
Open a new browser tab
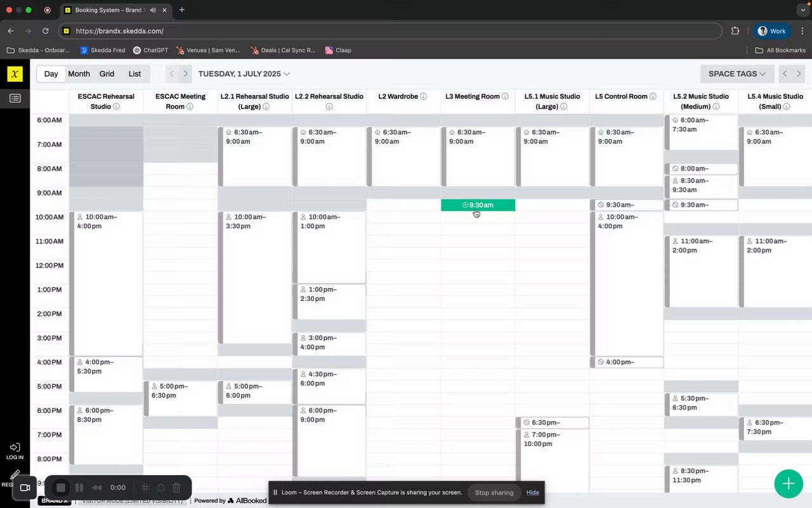[182, 10]
